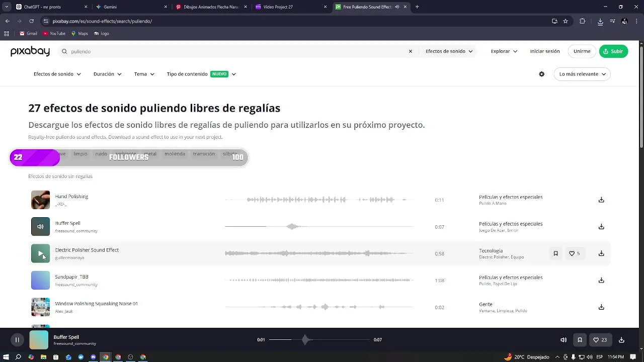Open author guillermoanaya profile link
644x362 pixels.
[x=69, y=258]
